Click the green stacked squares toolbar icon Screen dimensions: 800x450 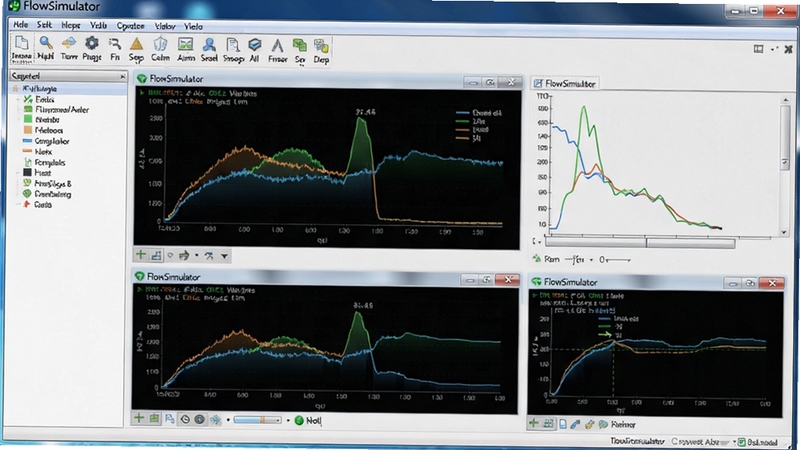pos(299,45)
